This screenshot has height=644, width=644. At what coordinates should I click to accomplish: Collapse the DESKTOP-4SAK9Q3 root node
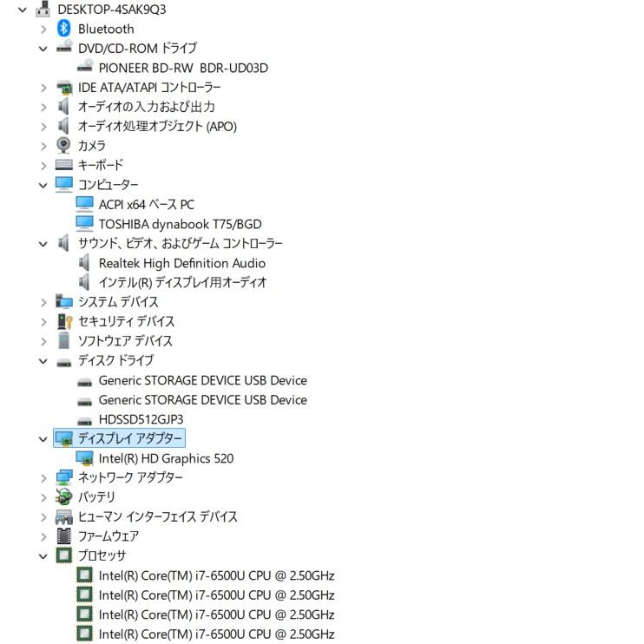pyautogui.click(x=23, y=10)
